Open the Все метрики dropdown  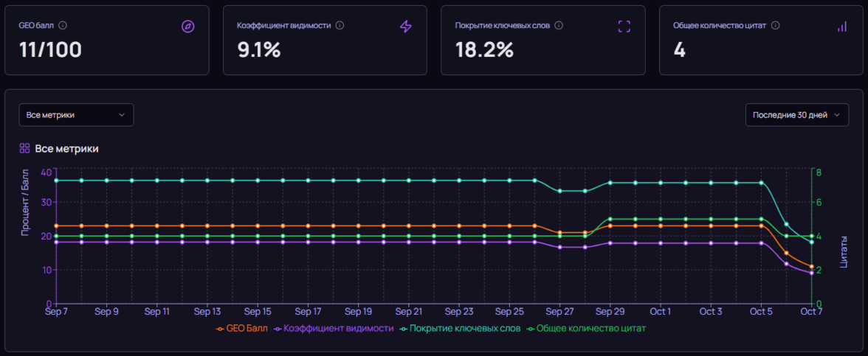[x=76, y=115]
